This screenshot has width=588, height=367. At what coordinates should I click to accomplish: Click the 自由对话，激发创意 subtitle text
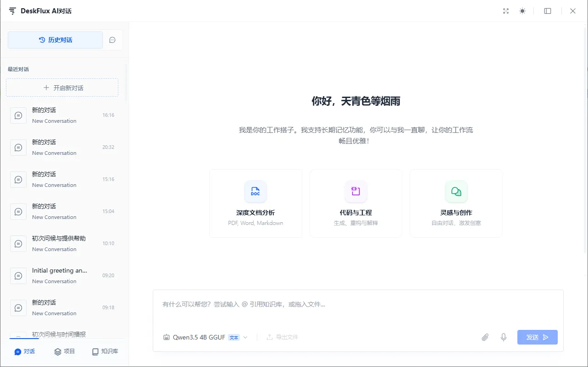coord(456,223)
